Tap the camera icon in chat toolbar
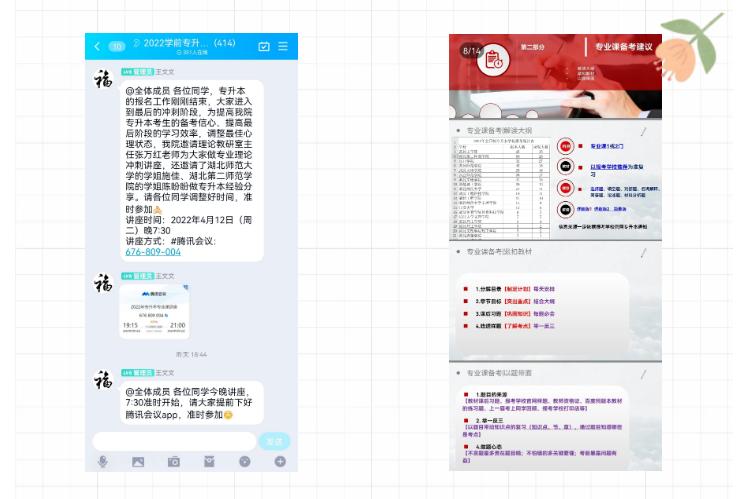The width and height of the screenshot is (746, 499). (x=174, y=461)
